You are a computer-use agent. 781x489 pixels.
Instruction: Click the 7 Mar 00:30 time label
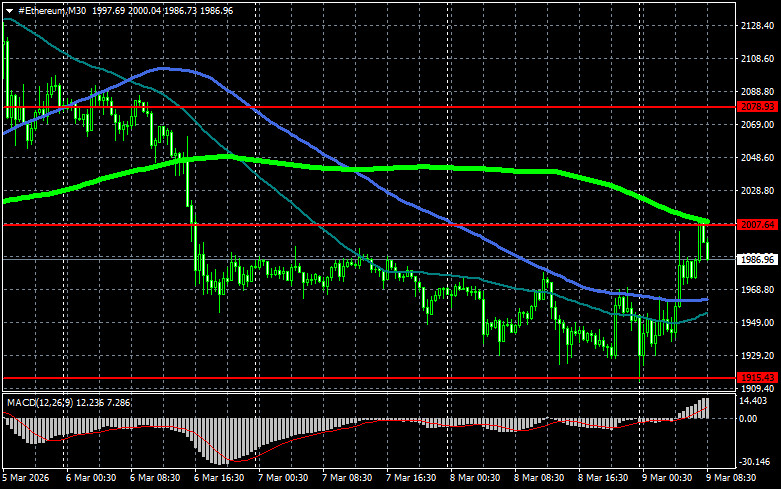coord(283,478)
